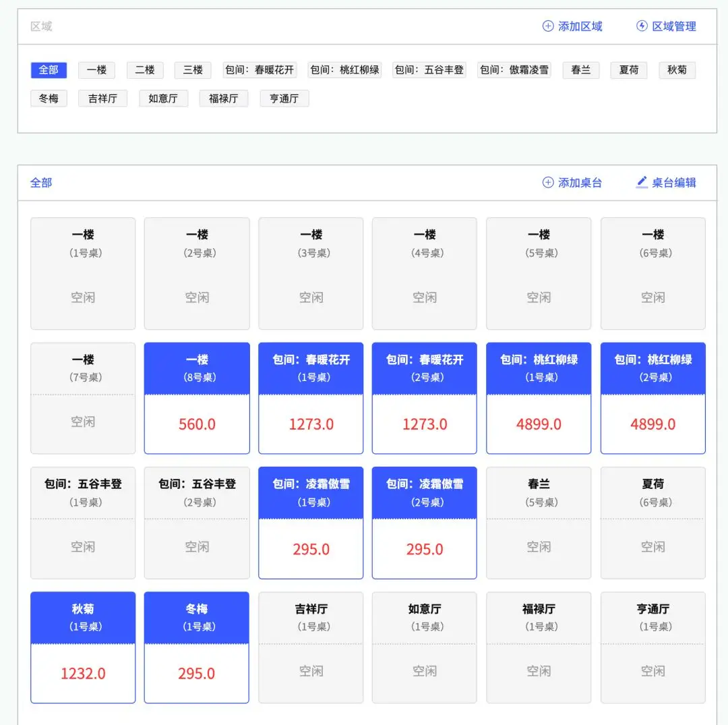Choose the 吉祥厅 area tag

point(102,98)
